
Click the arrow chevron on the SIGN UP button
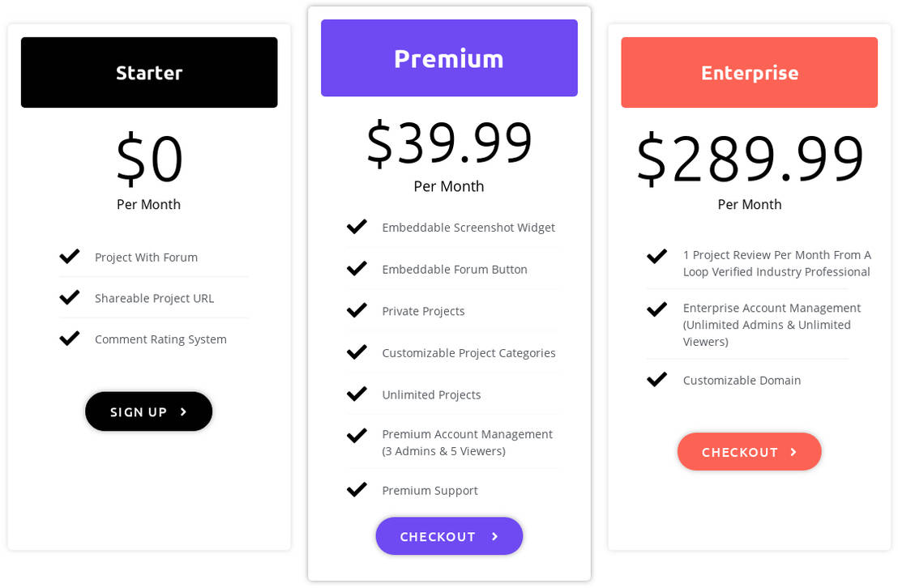(182, 411)
